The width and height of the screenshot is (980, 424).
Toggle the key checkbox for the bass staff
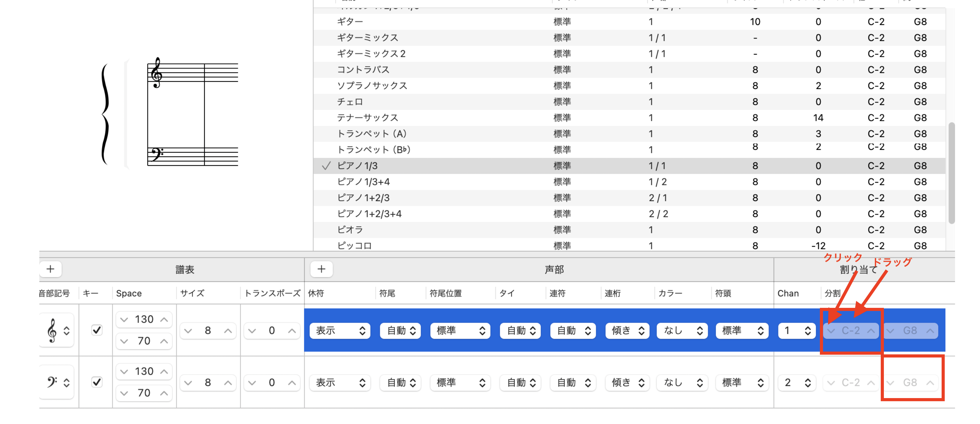(x=97, y=382)
